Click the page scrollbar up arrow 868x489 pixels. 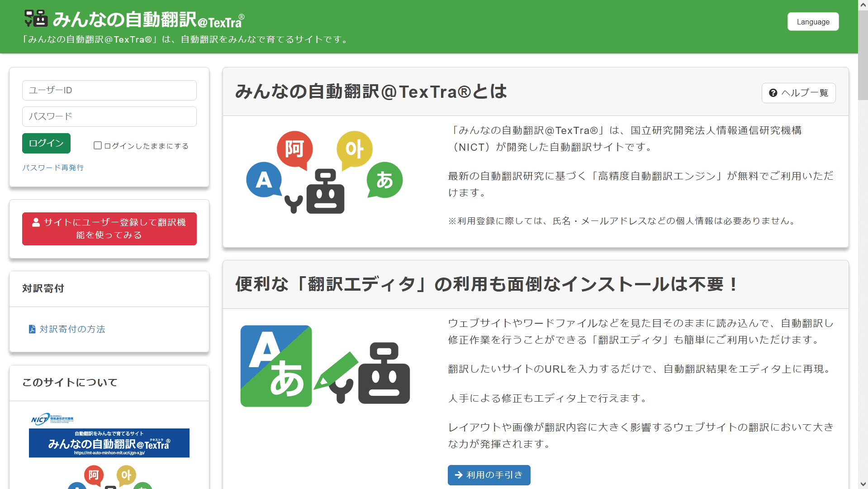click(863, 5)
